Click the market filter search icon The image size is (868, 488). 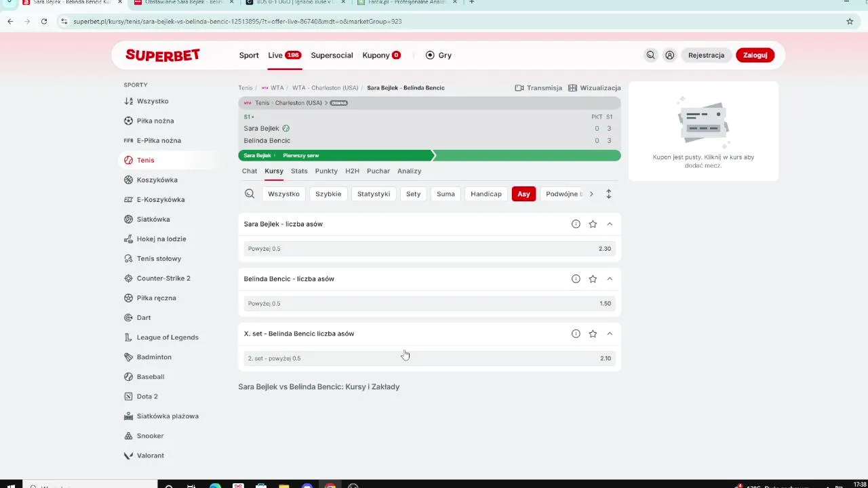click(250, 194)
